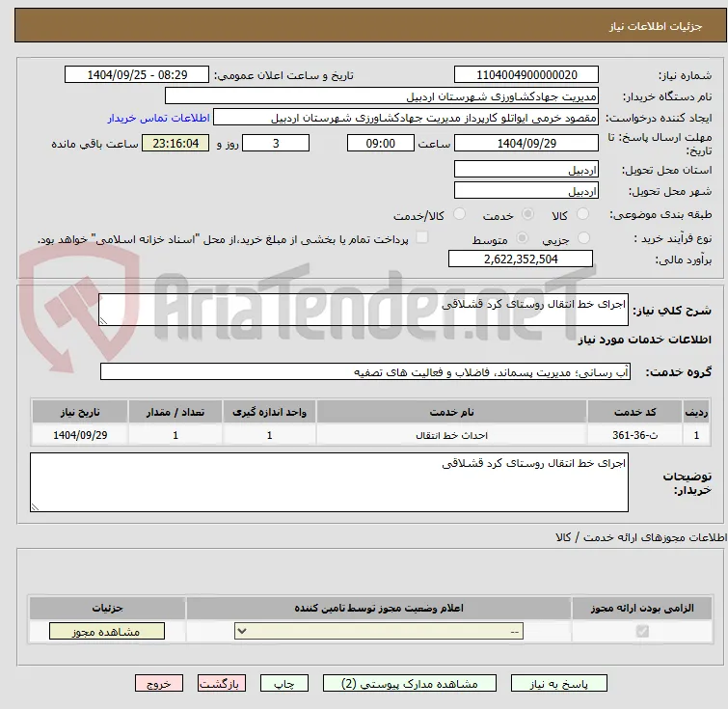This screenshot has width=728, height=709.
Task: Click the deadline date 1404/09/29 field
Action: point(526,143)
